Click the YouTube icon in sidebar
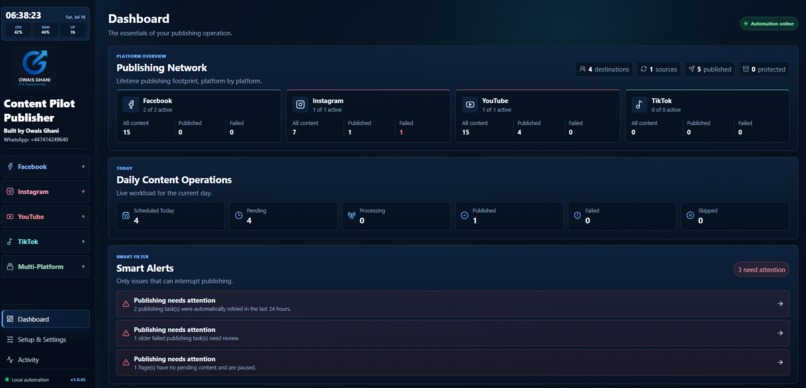Screen dimensions: 806x388 pyautogui.click(x=10, y=217)
